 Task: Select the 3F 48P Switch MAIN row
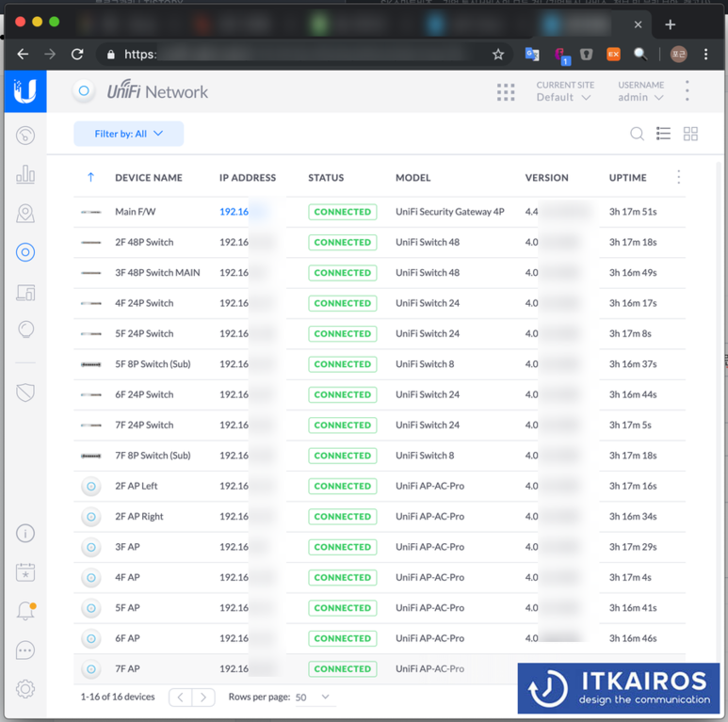[x=380, y=273]
